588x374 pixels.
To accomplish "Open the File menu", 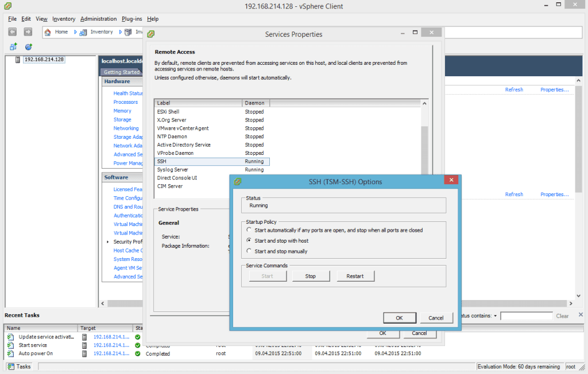I will tap(13, 19).
